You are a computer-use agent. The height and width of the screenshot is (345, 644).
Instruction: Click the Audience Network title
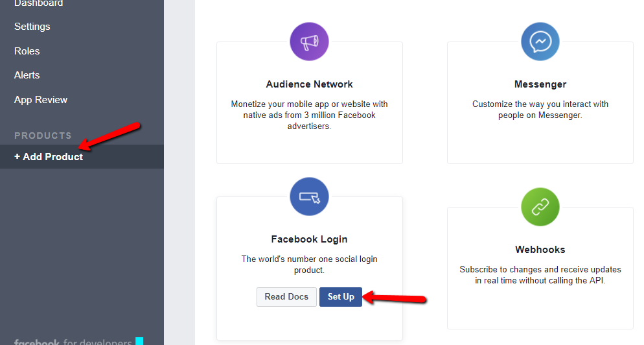click(309, 84)
